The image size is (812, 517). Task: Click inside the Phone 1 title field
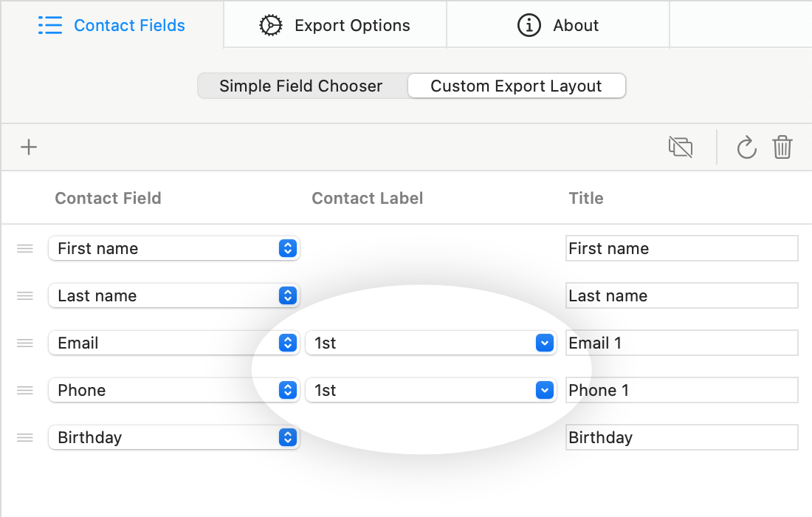coord(681,390)
